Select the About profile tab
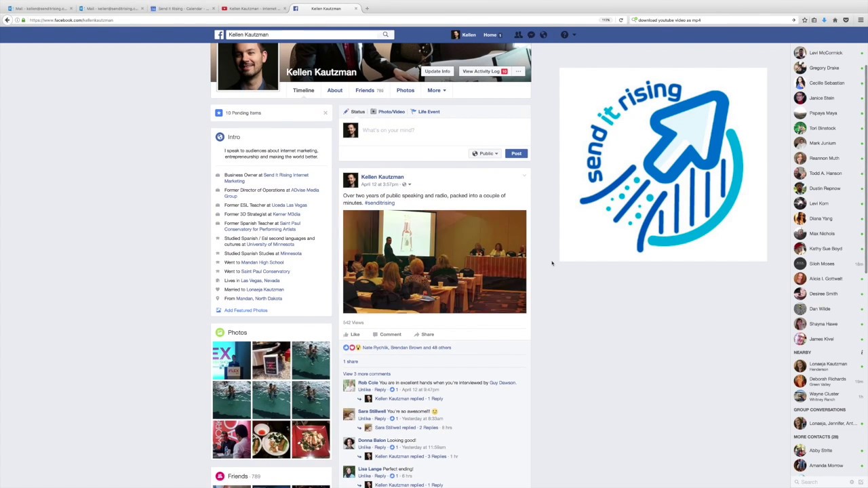Image resolution: width=868 pixels, height=488 pixels. click(x=335, y=90)
